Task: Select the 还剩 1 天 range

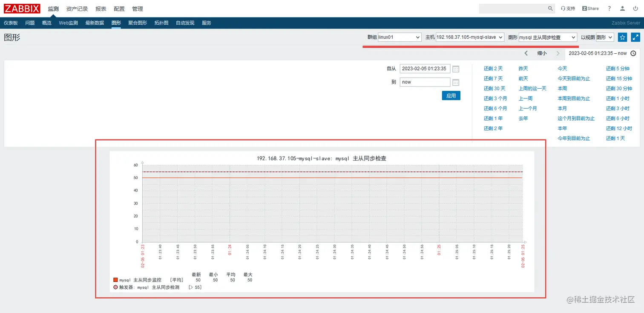Action: click(x=616, y=139)
